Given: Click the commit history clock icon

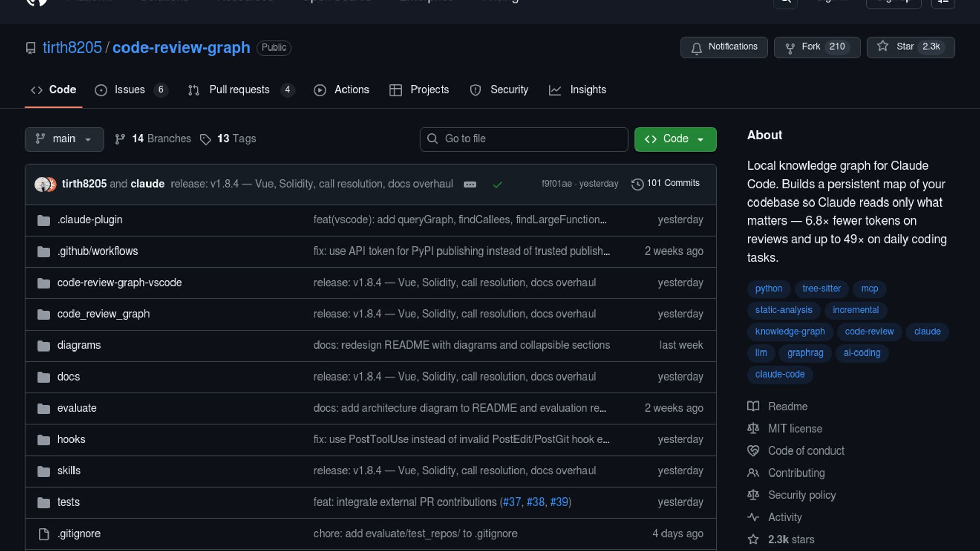Looking at the screenshot, I should coord(637,184).
